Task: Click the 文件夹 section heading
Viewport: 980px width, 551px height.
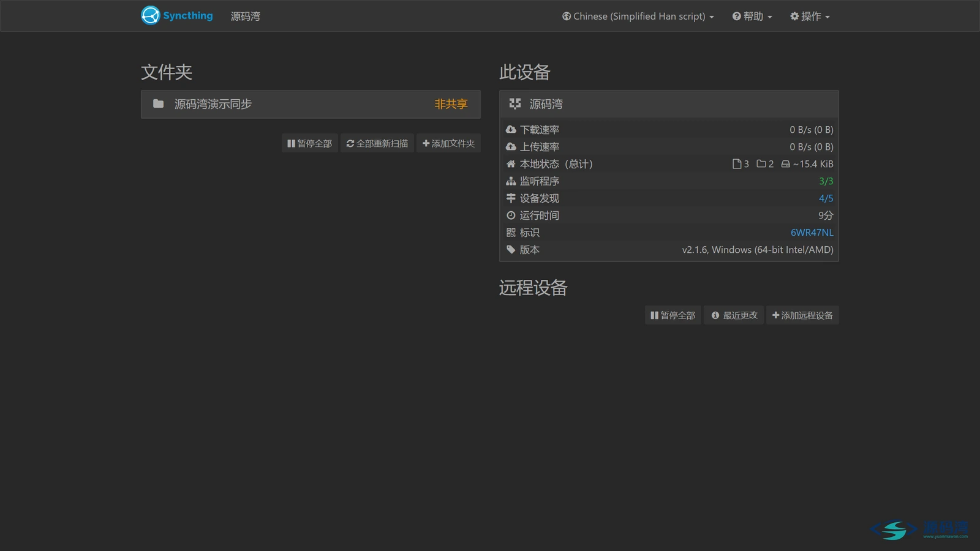Action: [167, 72]
